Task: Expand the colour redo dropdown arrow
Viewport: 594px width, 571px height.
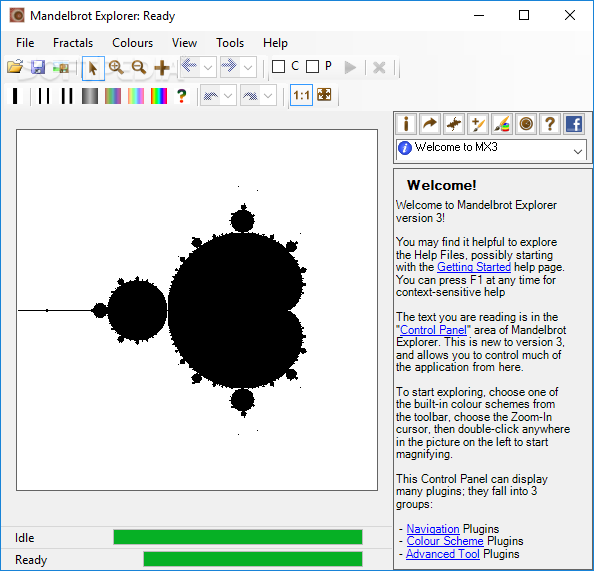Action: pyautogui.click(x=268, y=96)
